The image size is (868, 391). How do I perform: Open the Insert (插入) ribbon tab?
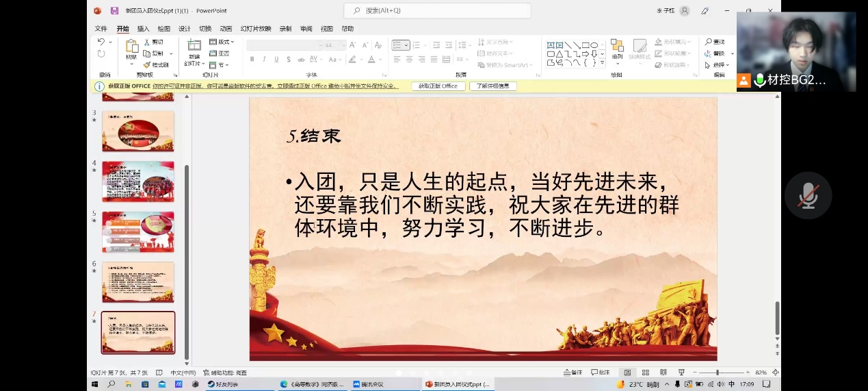click(x=143, y=29)
